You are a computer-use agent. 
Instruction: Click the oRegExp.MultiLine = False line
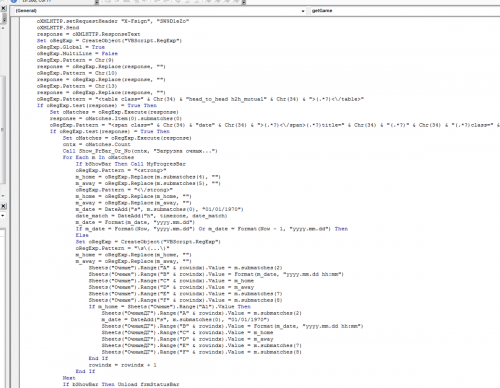point(77,53)
